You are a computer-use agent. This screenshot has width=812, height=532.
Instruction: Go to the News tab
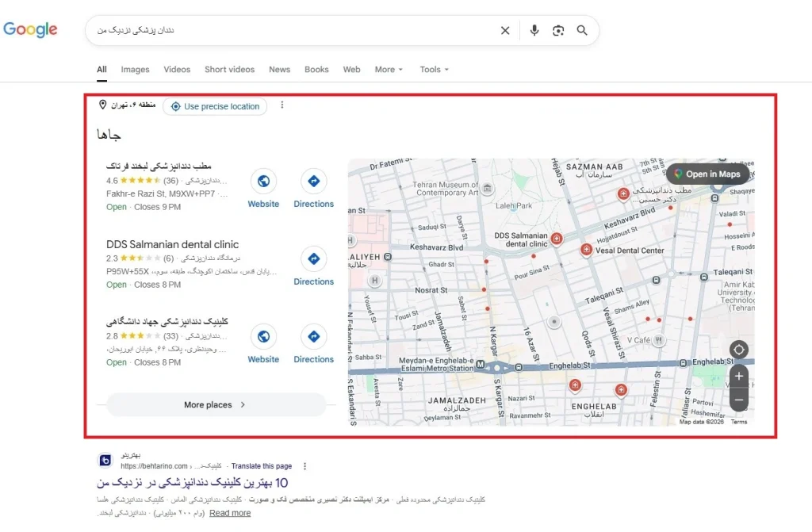point(279,70)
